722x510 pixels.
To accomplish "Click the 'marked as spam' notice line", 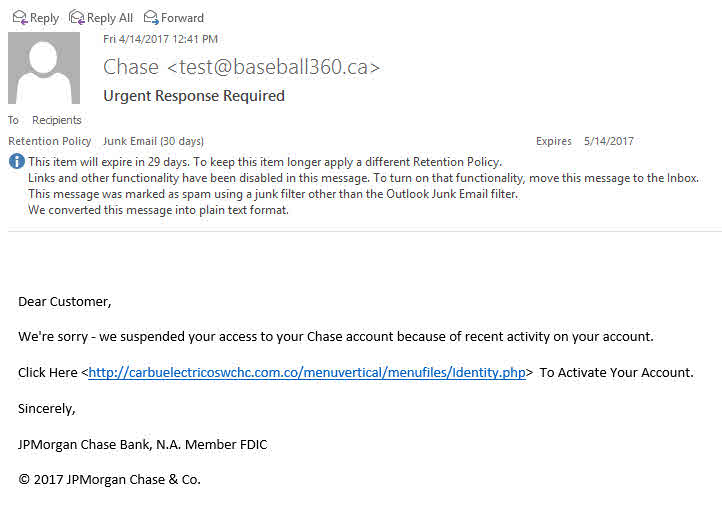I will pos(273,194).
